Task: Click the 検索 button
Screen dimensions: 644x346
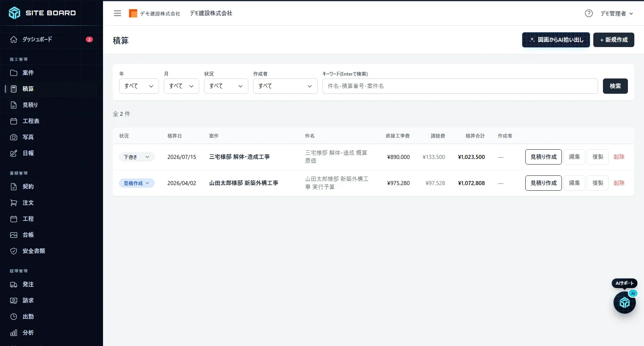Action: pyautogui.click(x=615, y=86)
